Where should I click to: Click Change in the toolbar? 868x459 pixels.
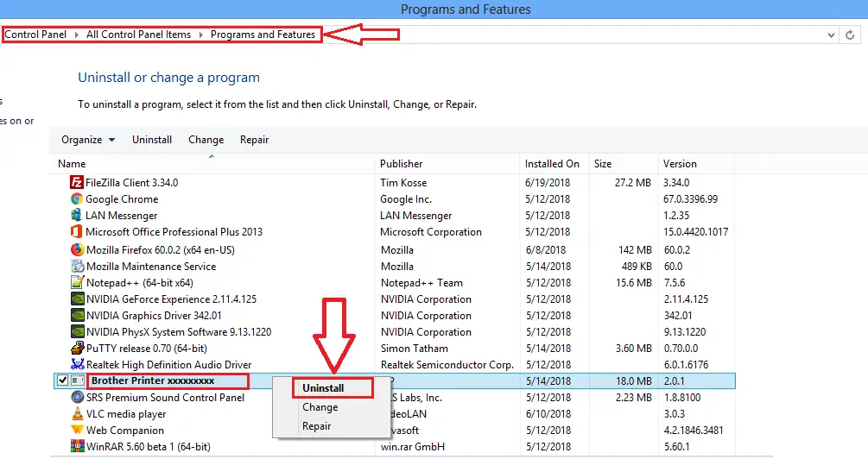pyautogui.click(x=206, y=140)
